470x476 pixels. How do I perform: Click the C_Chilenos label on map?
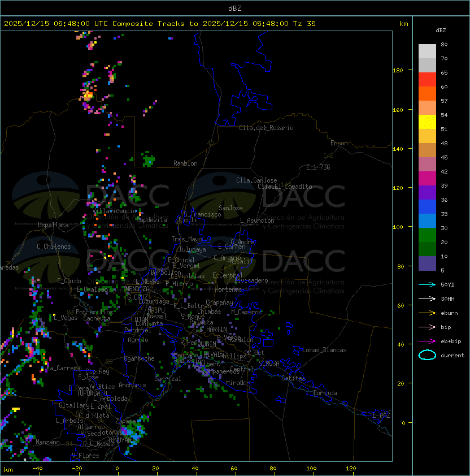(x=54, y=246)
